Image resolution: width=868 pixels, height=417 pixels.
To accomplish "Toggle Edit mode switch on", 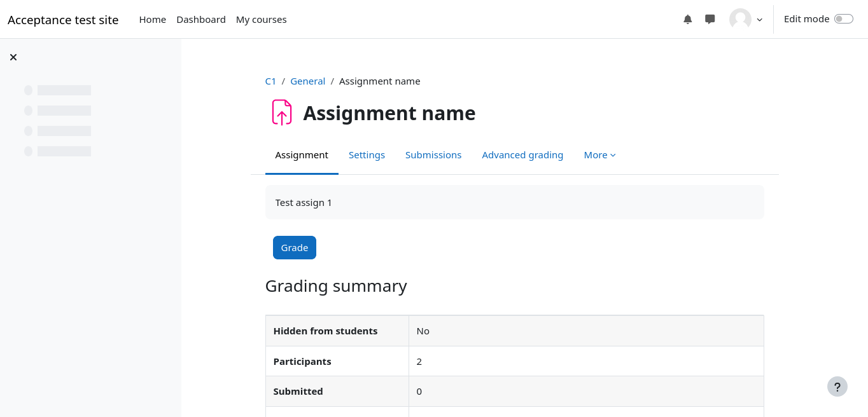I will point(843,19).
